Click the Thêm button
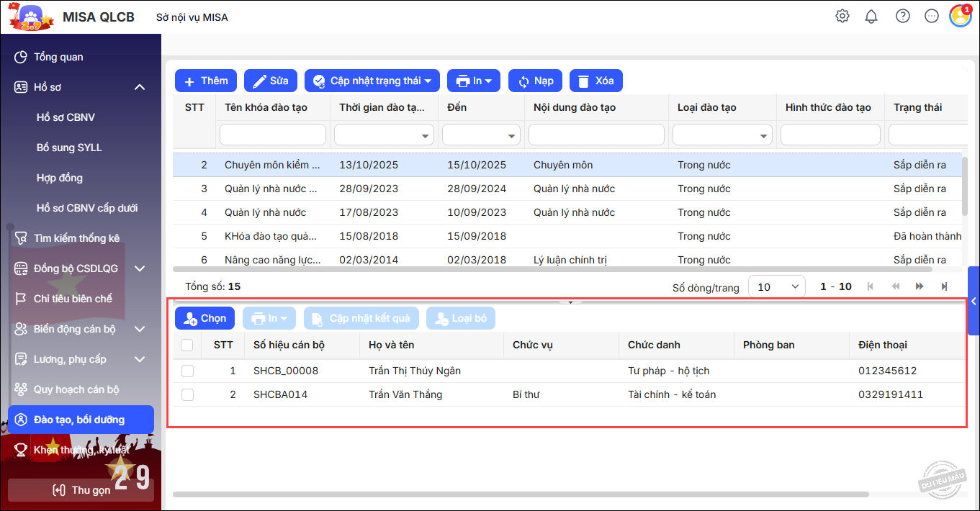The height and width of the screenshot is (511, 980). pos(205,81)
